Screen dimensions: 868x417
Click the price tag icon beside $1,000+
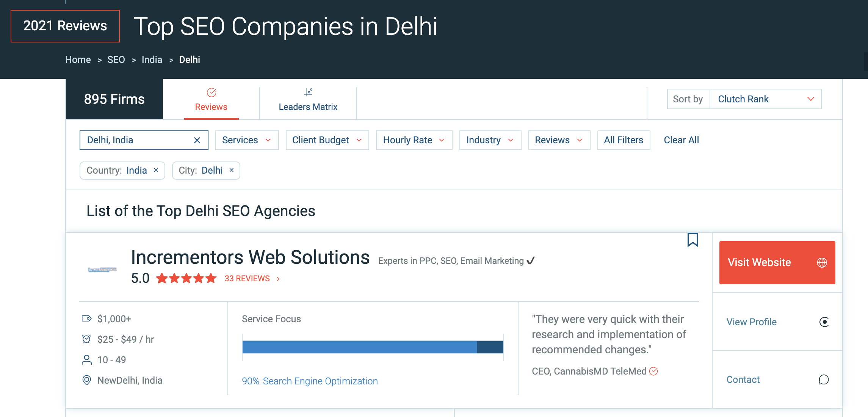click(x=86, y=318)
